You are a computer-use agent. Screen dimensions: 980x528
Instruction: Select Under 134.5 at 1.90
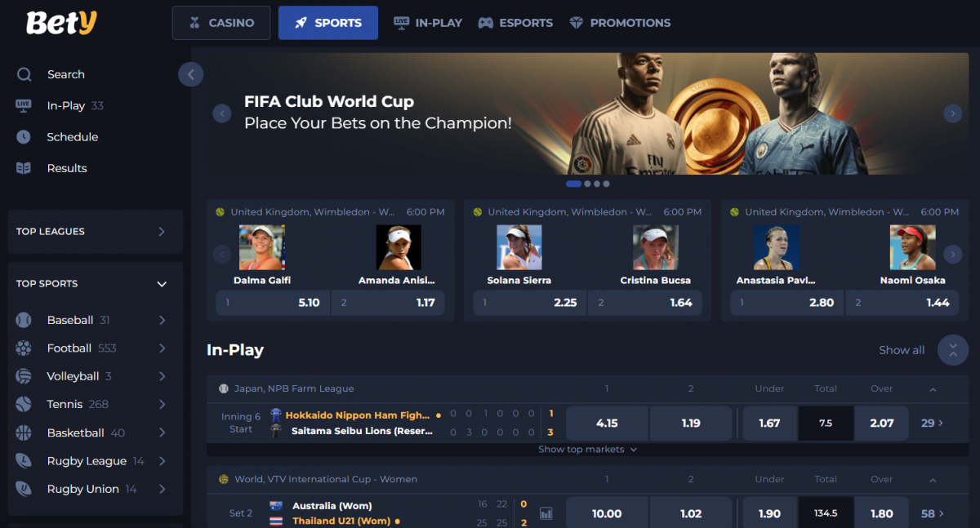pyautogui.click(x=769, y=513)
